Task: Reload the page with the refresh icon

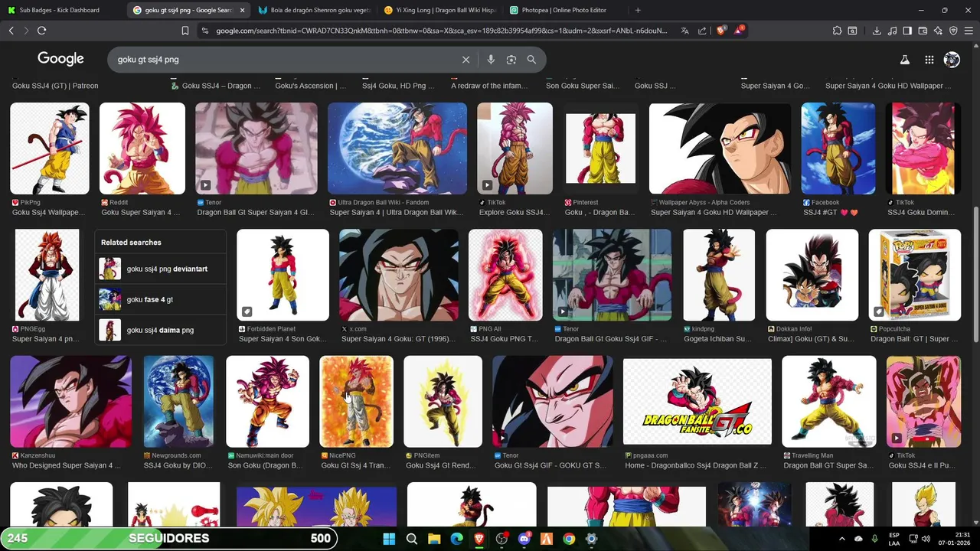Action: pyautogui.click(x=41, y=31)
